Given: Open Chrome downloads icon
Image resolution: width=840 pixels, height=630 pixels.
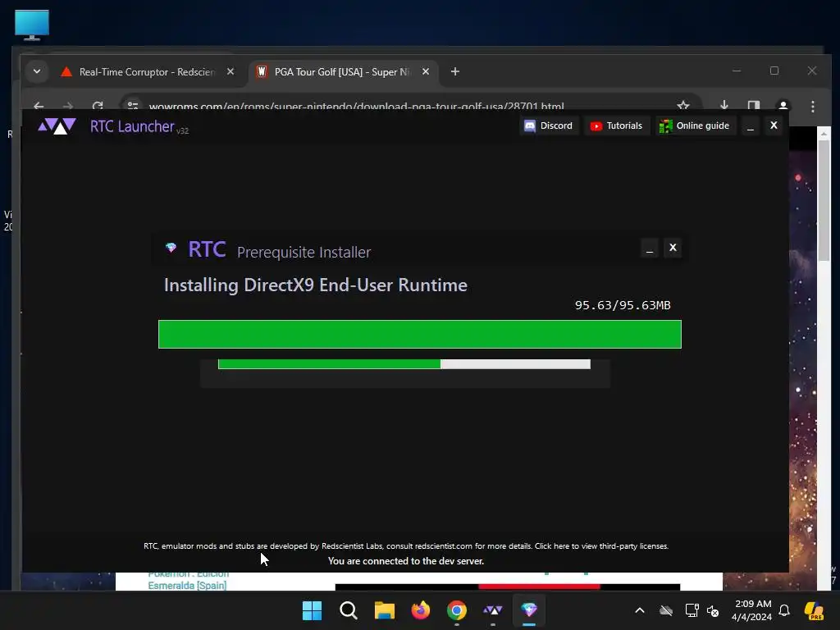Looking at the screenshot, I should (x=724, y=105).
